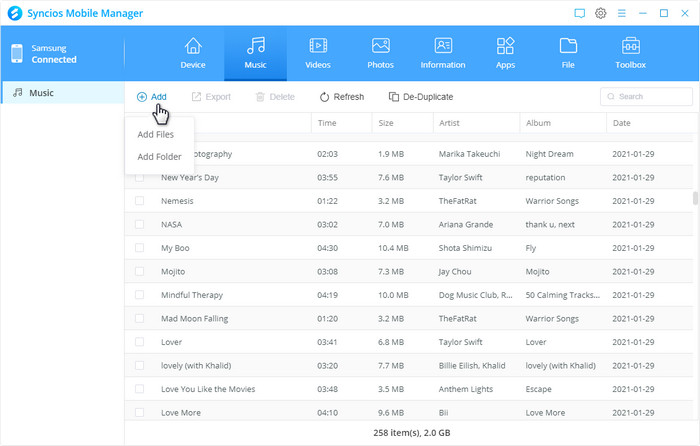Click artist Jay Chou

pos(455,271)
